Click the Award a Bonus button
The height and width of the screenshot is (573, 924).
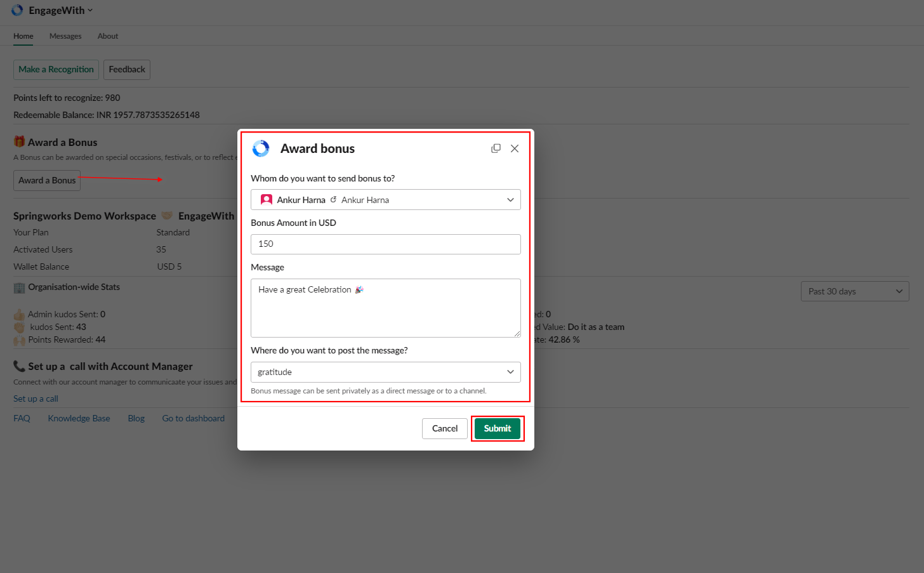coord(47,180)
